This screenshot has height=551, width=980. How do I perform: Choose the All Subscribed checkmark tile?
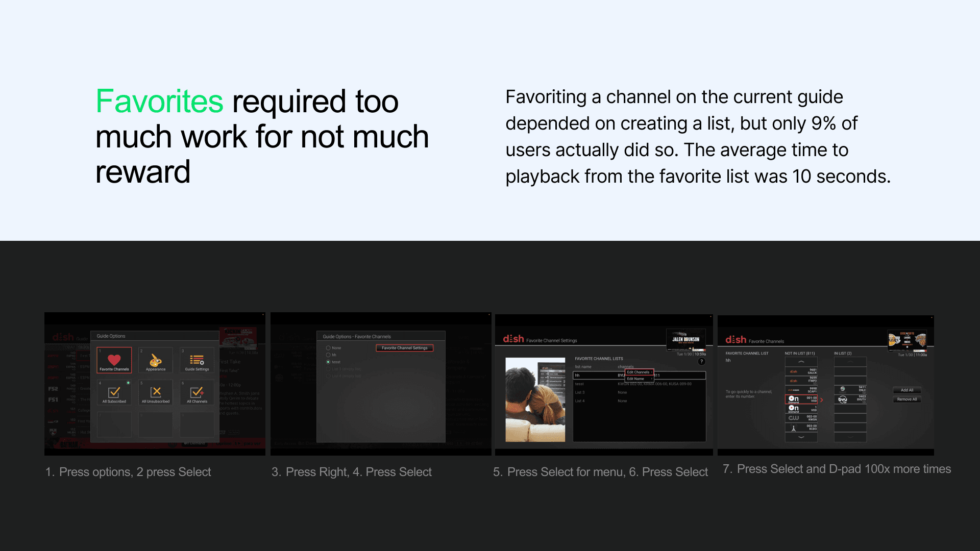tap(114, 393)
